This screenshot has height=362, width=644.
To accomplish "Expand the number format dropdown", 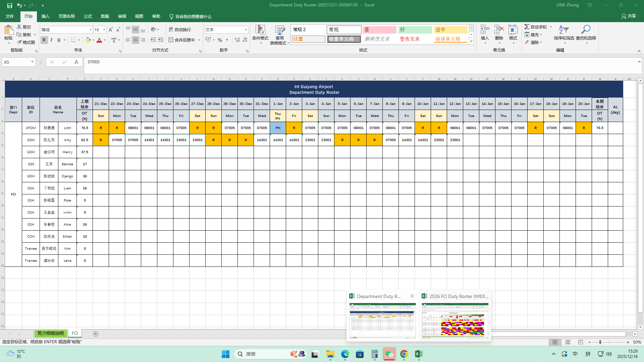I will [x=246, y=30].
